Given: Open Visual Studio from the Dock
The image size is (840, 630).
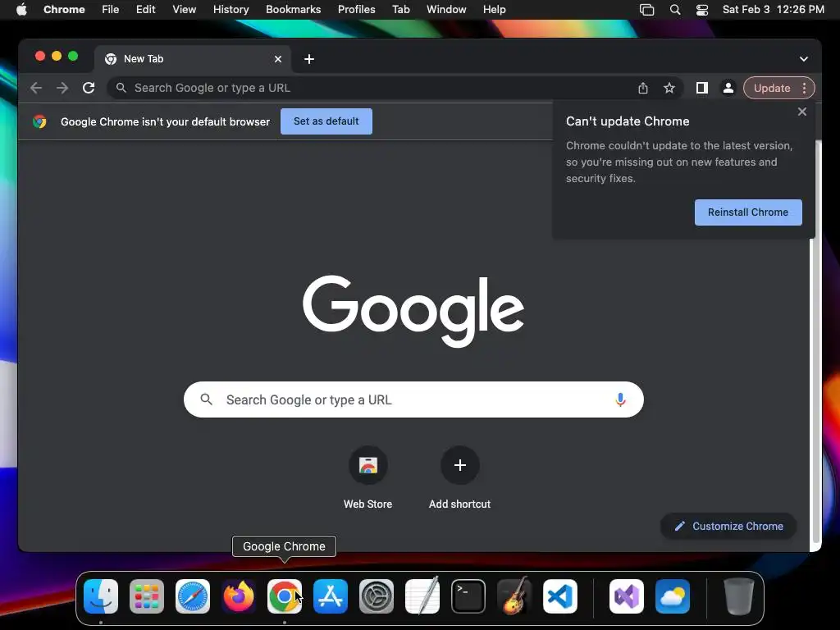Looking at the screenshot, I should point(627,596).
